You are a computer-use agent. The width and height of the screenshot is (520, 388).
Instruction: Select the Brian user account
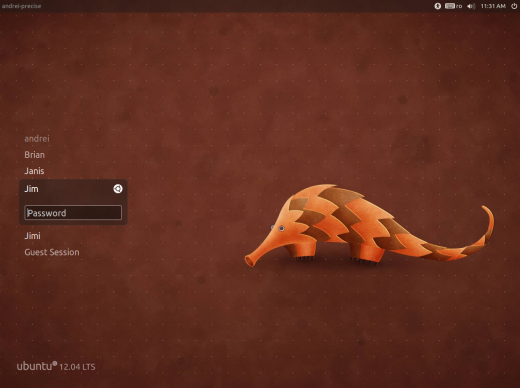pyautogui.click(x=34, y=155)
